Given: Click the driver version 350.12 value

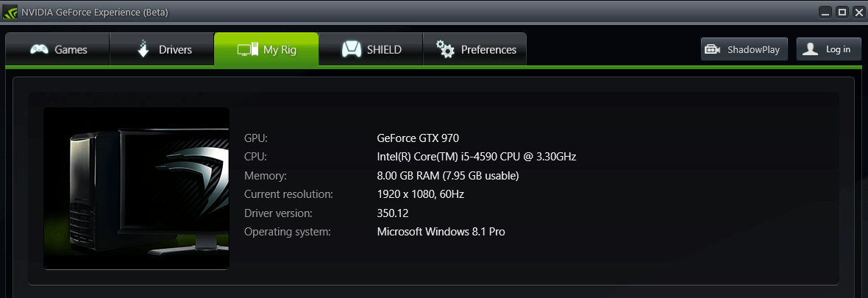Looking at the screenshot, I should click(392, 213).
